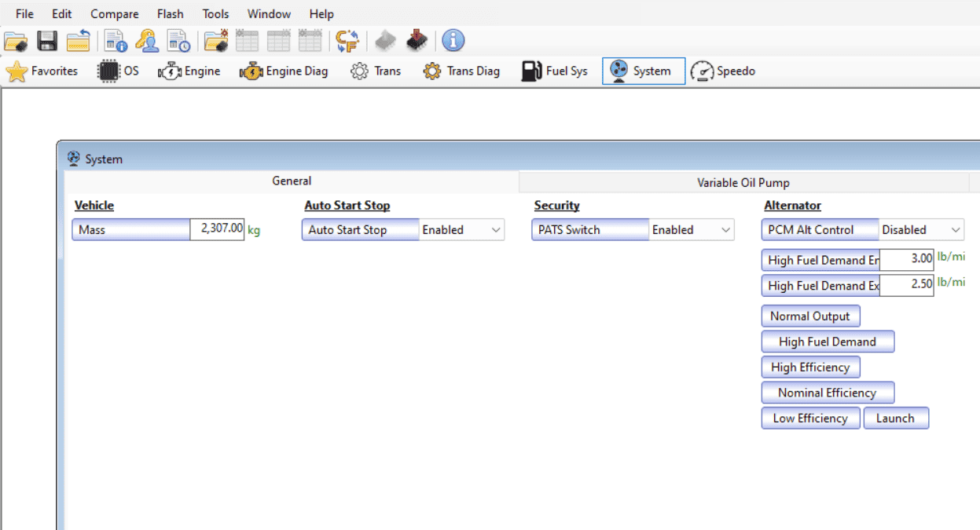Viewport: 980px width, 530px height.
Task: Open the High Fuel Demand table button
Action: click(828, 342)
